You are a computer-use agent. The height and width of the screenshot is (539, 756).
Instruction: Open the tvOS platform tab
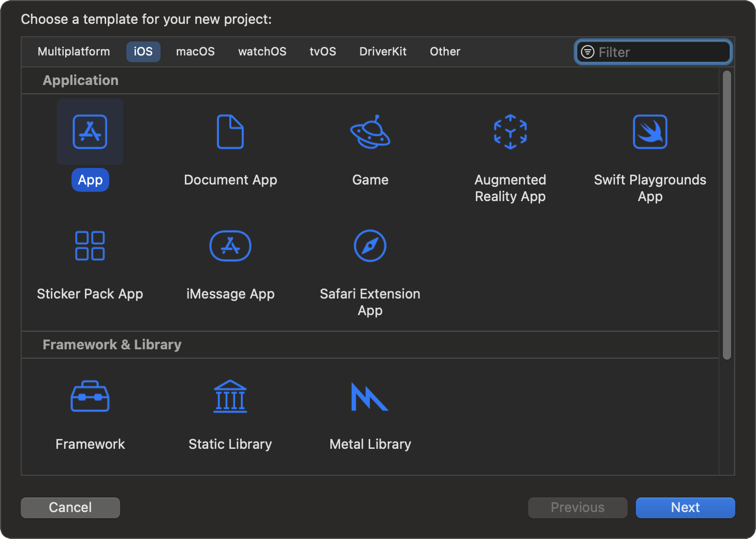pyautogui.click(x=323, y=52)
